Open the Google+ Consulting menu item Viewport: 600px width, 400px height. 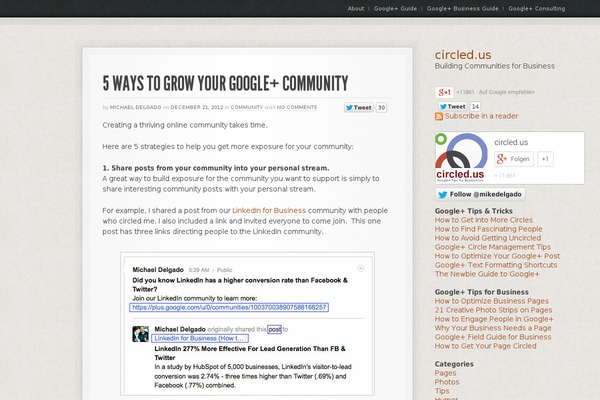(x=536, y=8)
